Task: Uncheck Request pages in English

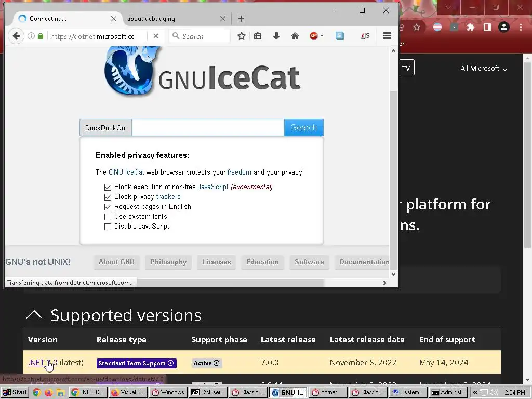Action: [x=108, y=207]
